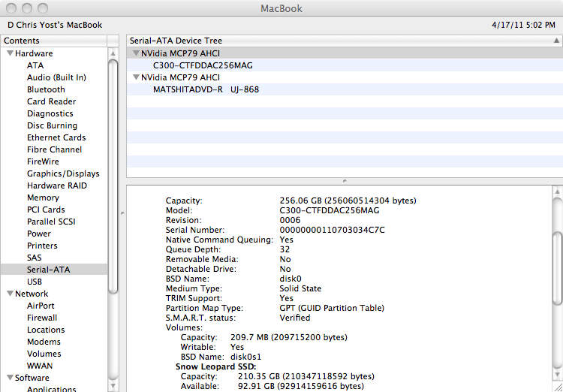Select Hardware RAID entry
Viewport: 563px width, 392px height.
point(57,185)
